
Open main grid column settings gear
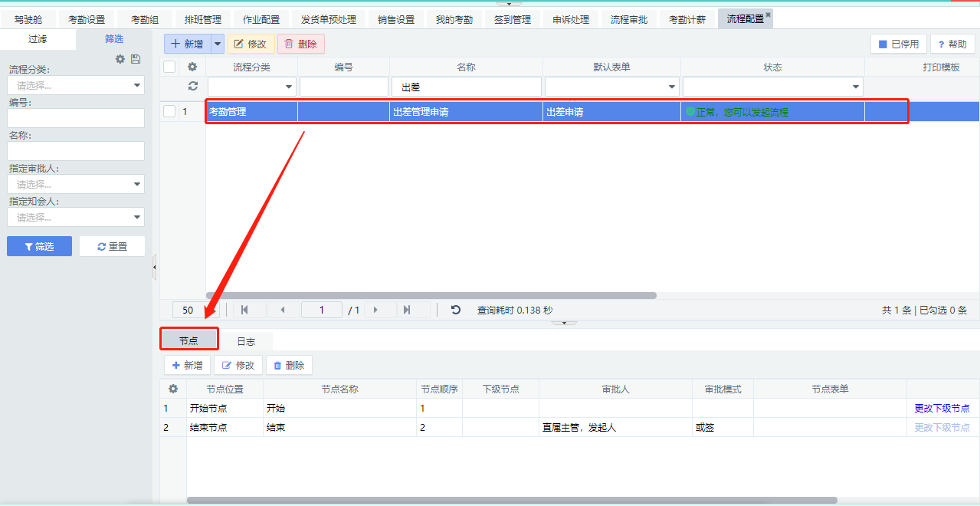click(x=192, y=67)
